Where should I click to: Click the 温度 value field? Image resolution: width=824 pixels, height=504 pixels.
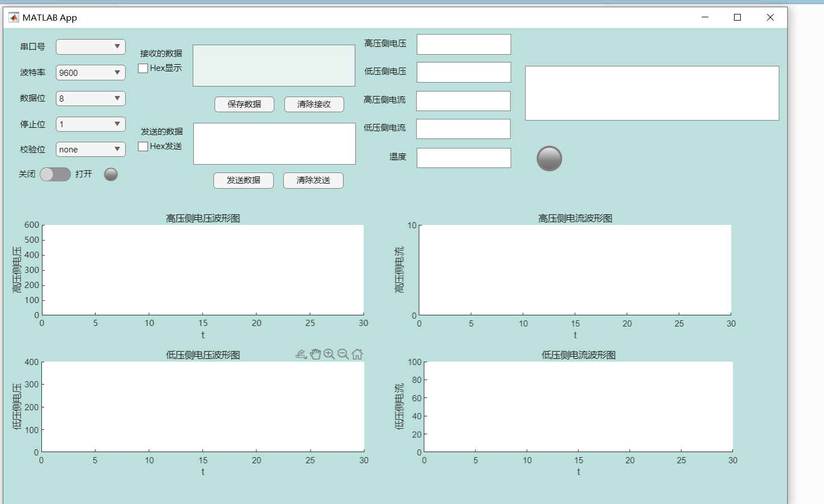[464, 158]
